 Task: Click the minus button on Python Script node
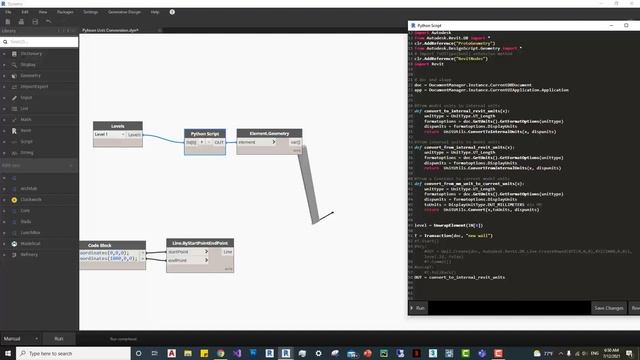point(209,142)
